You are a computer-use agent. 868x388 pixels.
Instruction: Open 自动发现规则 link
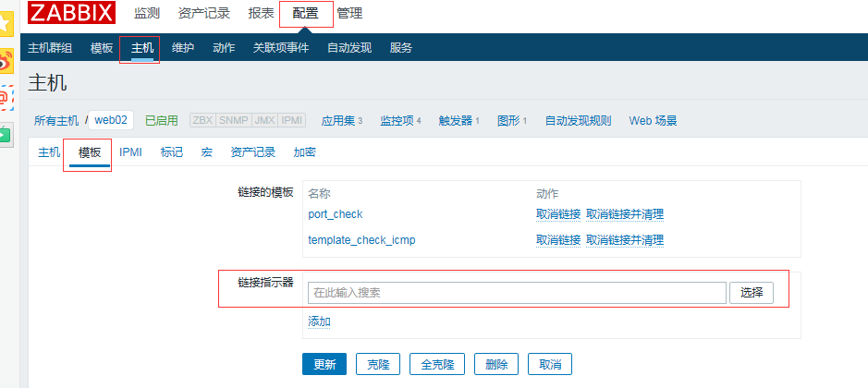(x=578, y=121)
